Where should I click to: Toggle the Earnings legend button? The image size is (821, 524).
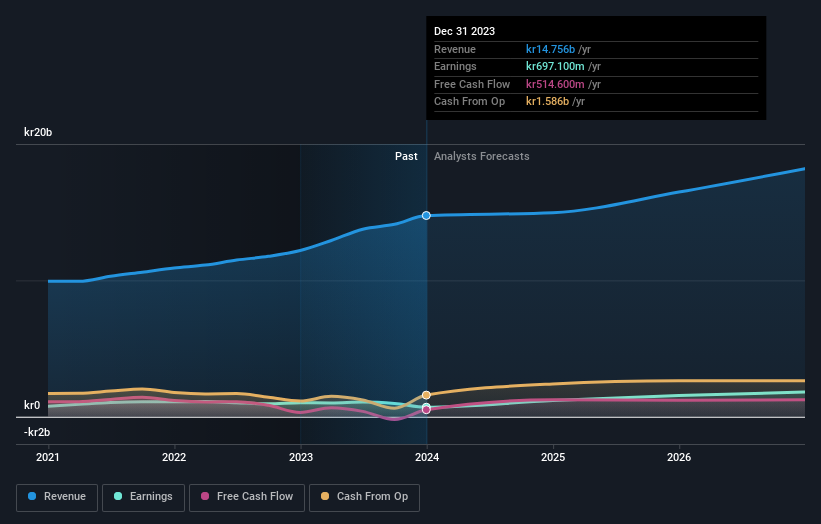[x=143, y=497]
